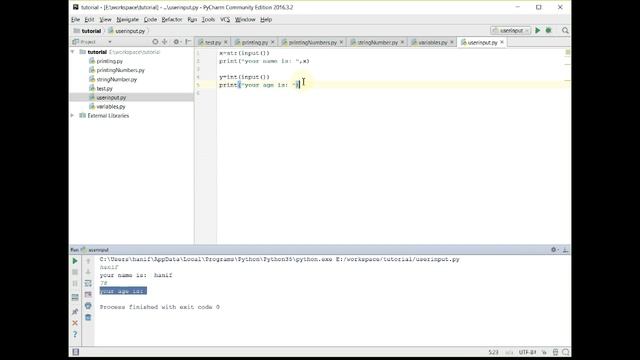Close the userinput.py tab
The height and width of the screenshot is (360, 640).
click(x=502, y=42)
